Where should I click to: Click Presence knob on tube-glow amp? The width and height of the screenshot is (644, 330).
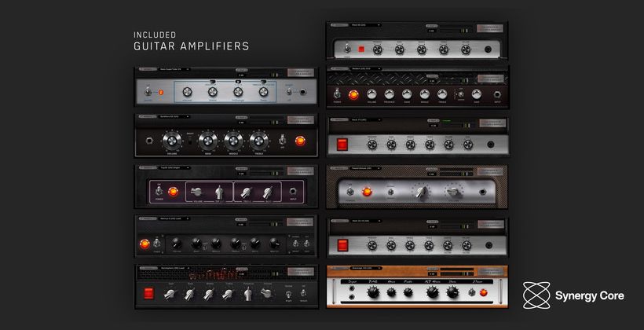(248, 294)
